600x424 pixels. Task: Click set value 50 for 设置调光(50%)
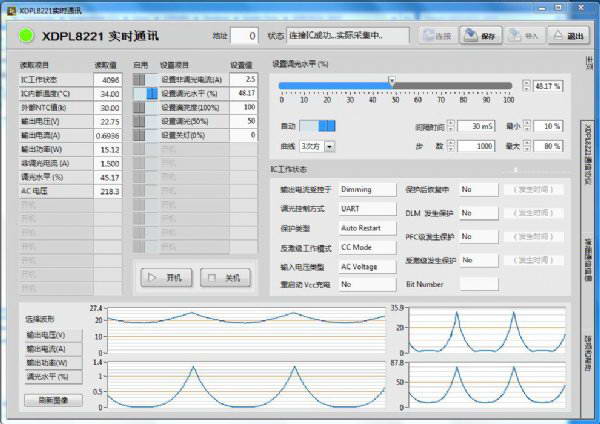pyautogui.click(x=243, y=121)
